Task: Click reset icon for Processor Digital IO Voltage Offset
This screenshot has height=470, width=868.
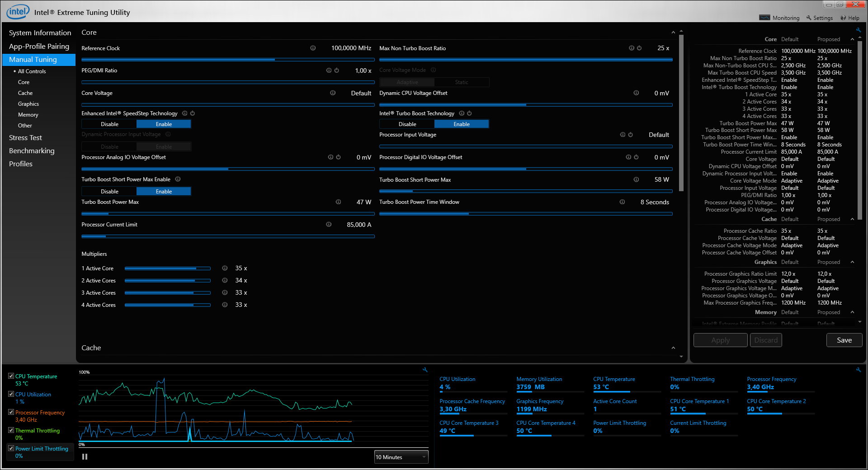Action: click(636, 157)
